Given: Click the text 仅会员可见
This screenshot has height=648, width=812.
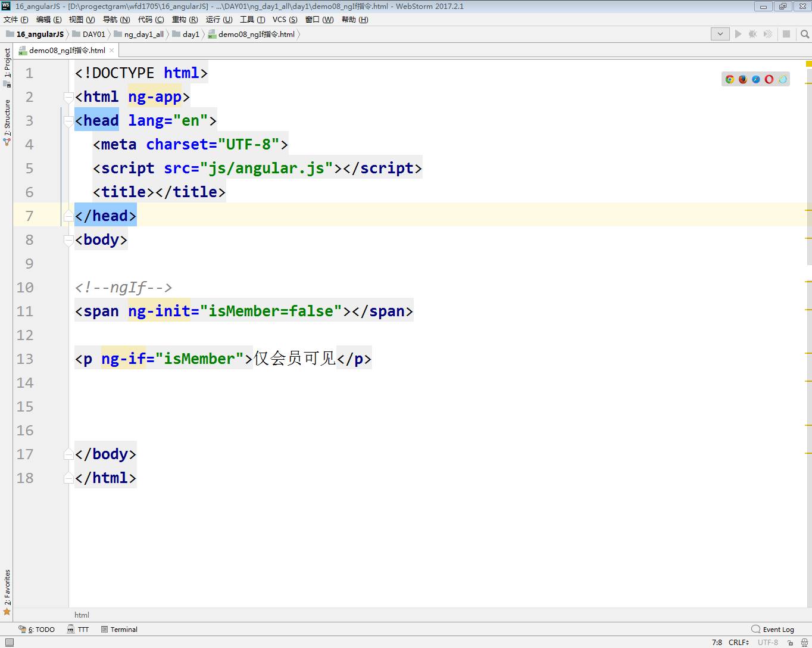Looking at the screenshot, I should 295,359.
